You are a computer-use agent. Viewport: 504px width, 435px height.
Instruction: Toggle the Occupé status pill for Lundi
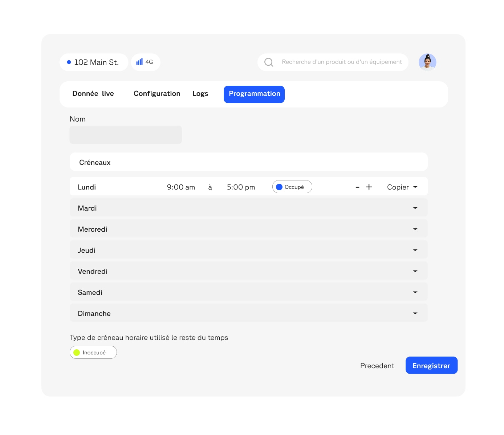click(292, 187)
